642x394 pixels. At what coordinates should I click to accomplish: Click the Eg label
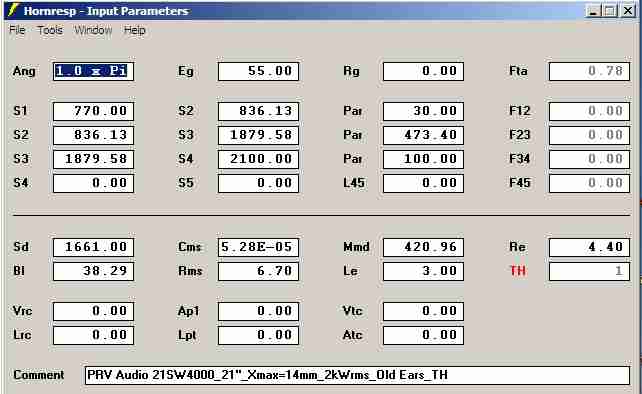click(185, 71)
